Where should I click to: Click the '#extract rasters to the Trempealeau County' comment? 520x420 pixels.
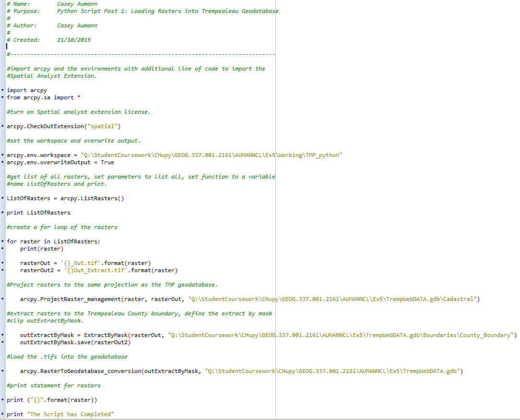[139, 313]
